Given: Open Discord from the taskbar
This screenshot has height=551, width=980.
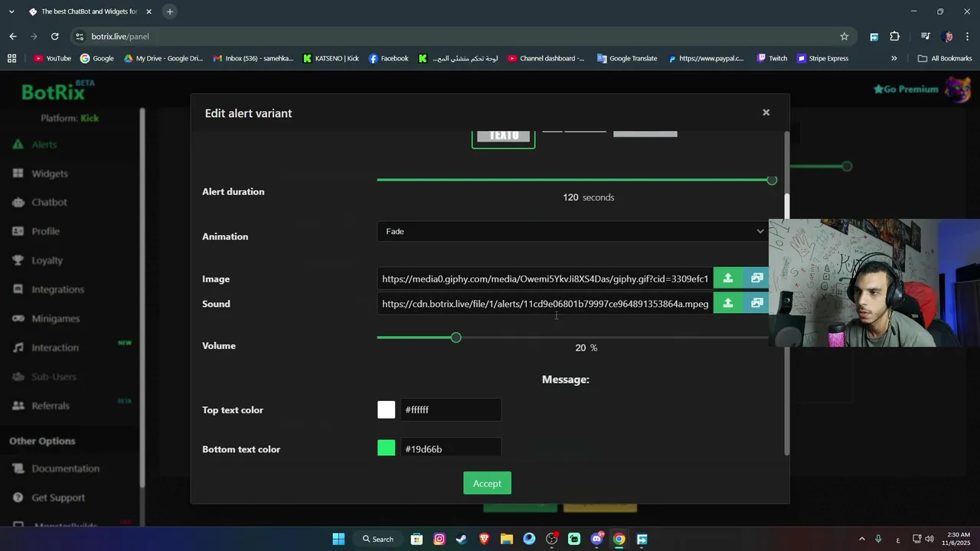Looking at the screenshot, I should tap(596, 539).
